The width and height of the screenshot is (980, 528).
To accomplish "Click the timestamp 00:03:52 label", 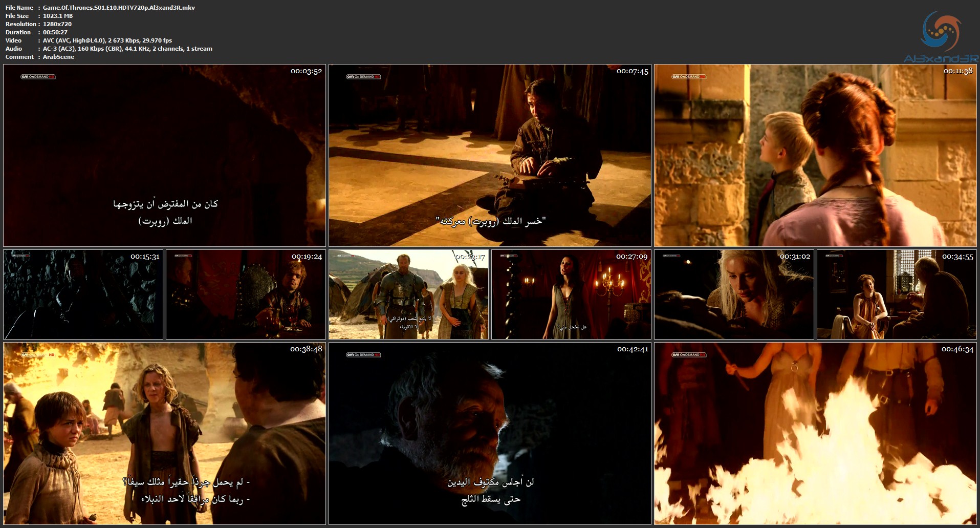I will [x=306, y=71].
